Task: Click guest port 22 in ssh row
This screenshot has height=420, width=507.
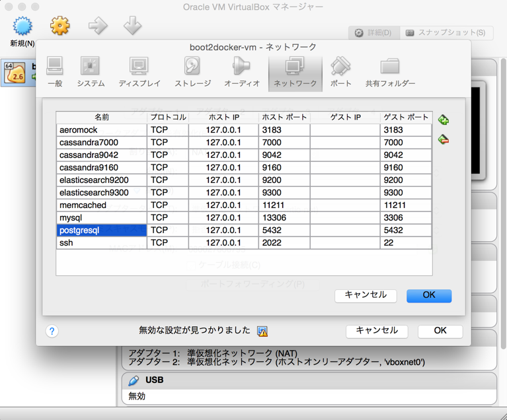Action: pos(406,243)
